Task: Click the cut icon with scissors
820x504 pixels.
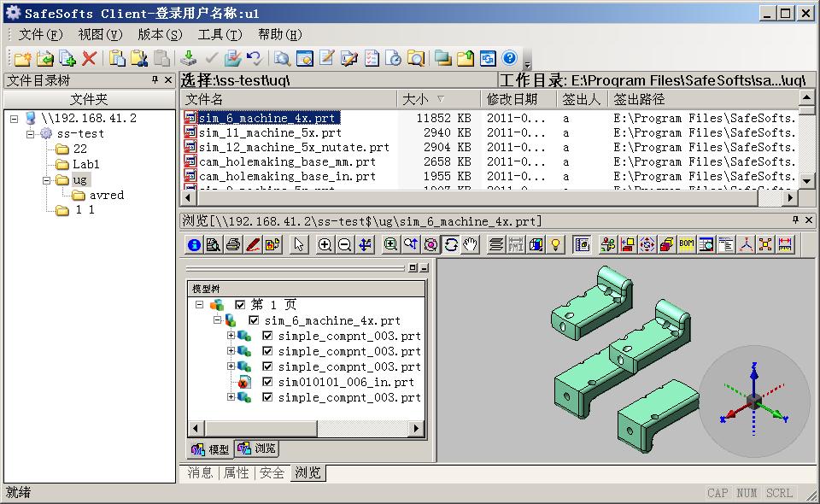Action: pyautogui.click(x=139, y=58)
